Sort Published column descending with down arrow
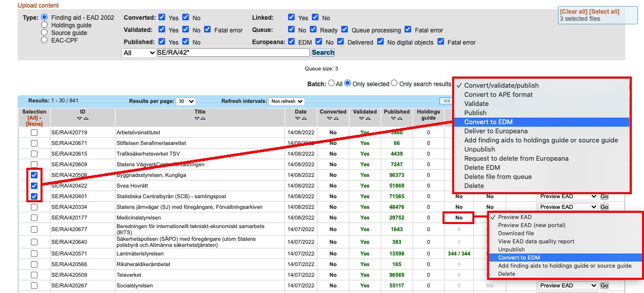Image resolution: width=644 pixels, height=293 pixels. [393, 118]
